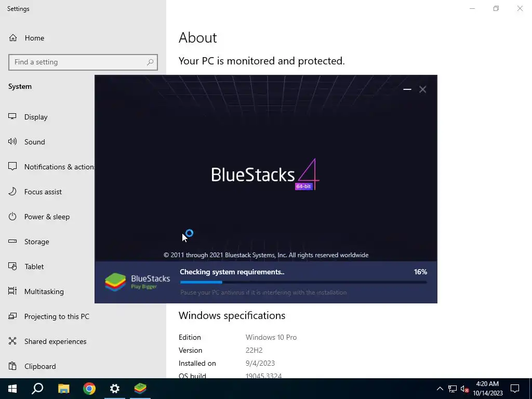Click the Home house icon in Settings
The height and width of the screenshot is (399, 532).
tap(13, 37)
